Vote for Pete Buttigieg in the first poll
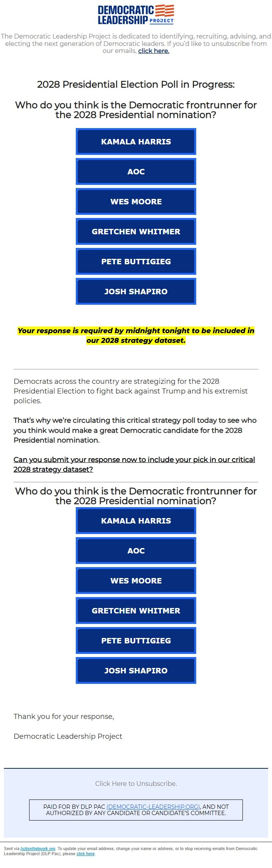The height and width of the screenshot is (868, 272). point(136,261)
